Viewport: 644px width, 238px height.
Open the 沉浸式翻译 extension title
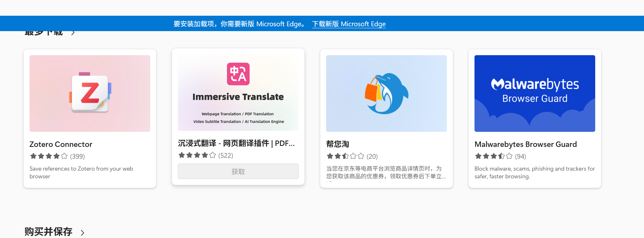(236, 143)
